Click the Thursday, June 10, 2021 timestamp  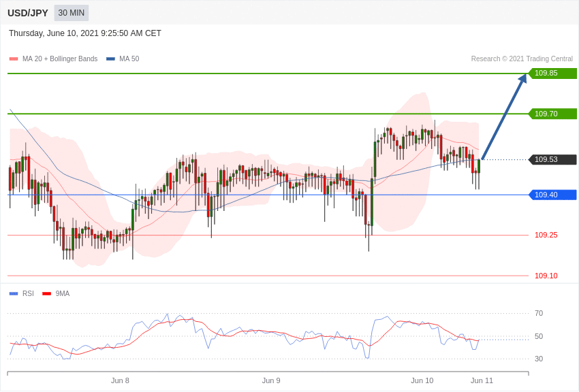[x=85, y=33]
